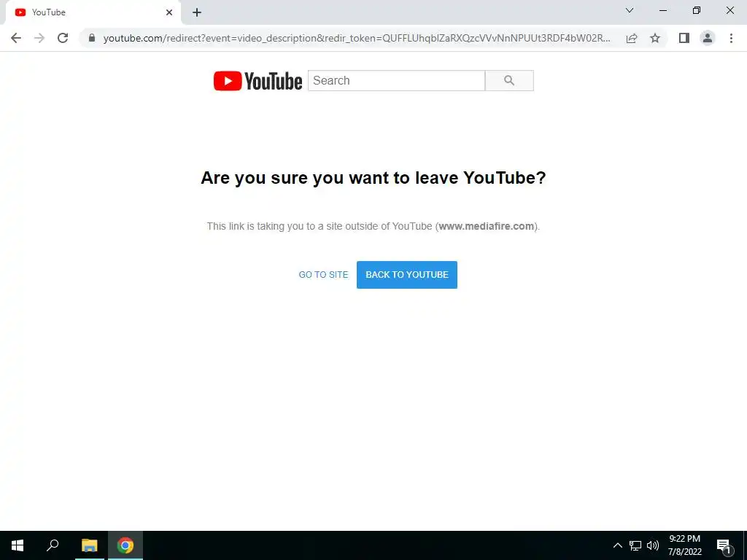747x560 pixels.
Task: Click the magnifier search button beside Search
Action: (509, 80)
